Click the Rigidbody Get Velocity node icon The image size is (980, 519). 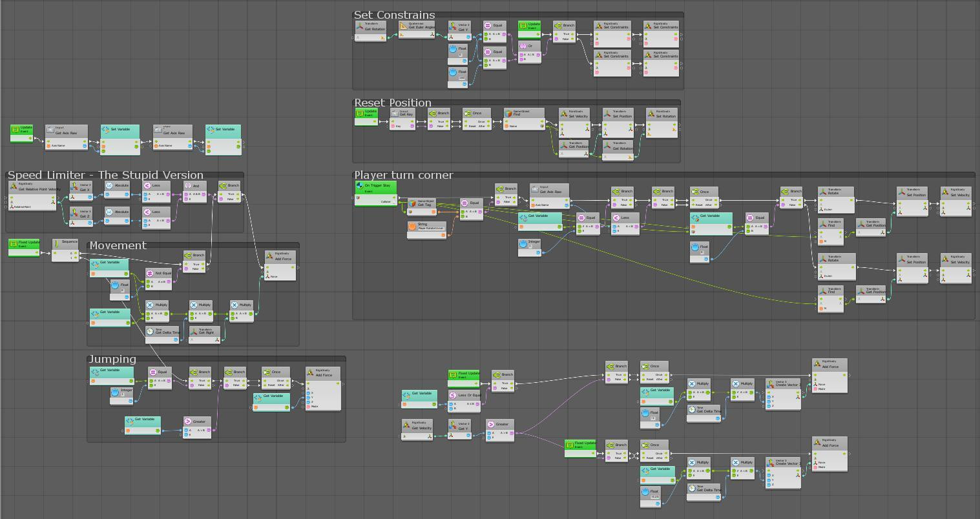[x=406, y=425]
